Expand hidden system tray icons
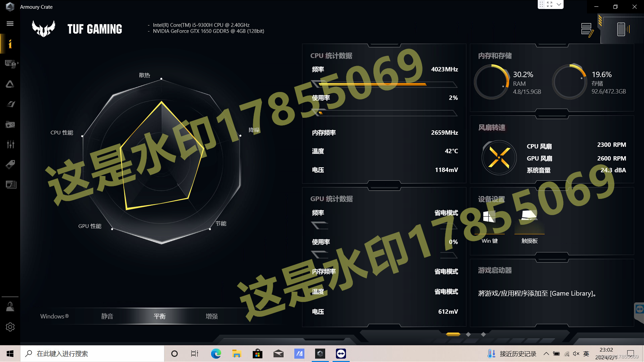The height and width of the screenshot is (362, 644). (546, 354)
